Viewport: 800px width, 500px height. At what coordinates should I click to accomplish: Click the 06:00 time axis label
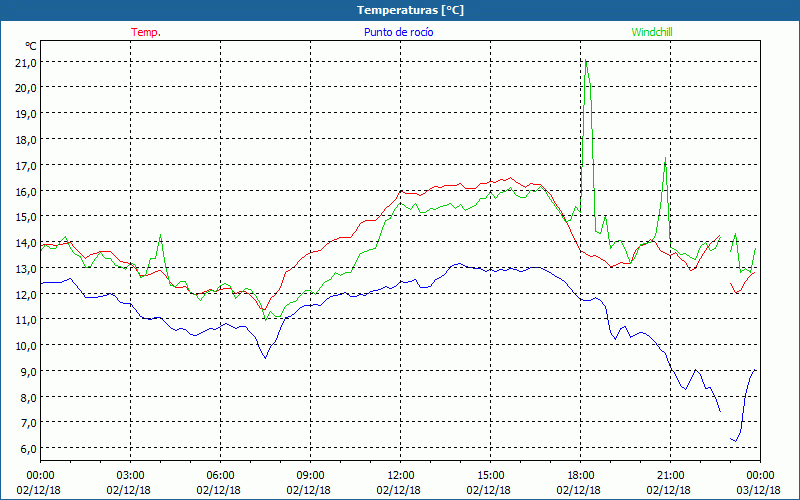220,476
